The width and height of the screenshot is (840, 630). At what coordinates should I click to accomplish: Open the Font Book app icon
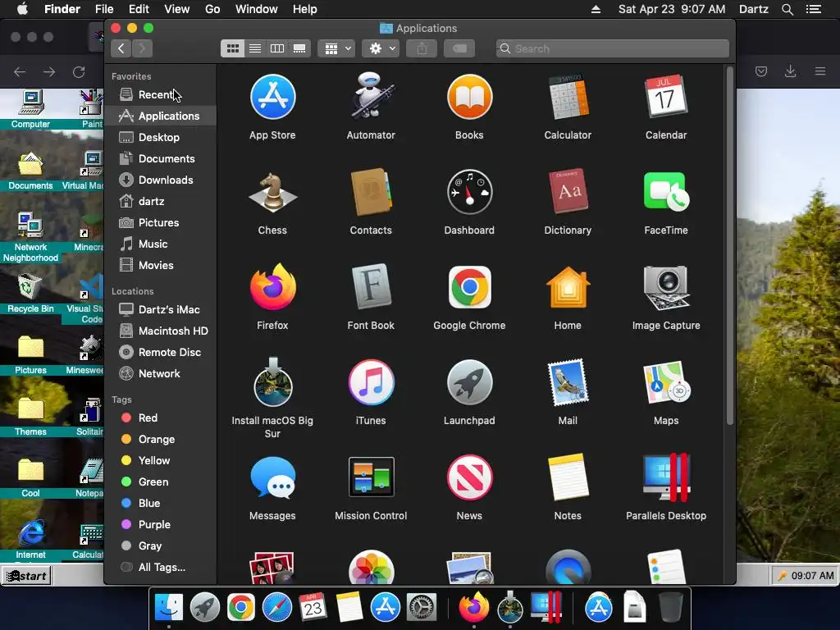click(x=371, y=287)
